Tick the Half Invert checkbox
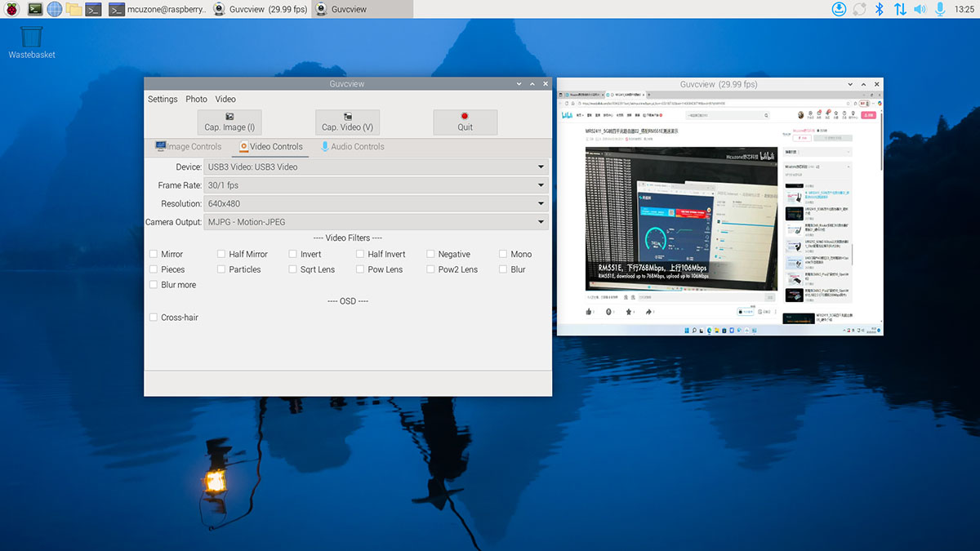The width and height of the screenshot is (980, 551). point(360,254)
